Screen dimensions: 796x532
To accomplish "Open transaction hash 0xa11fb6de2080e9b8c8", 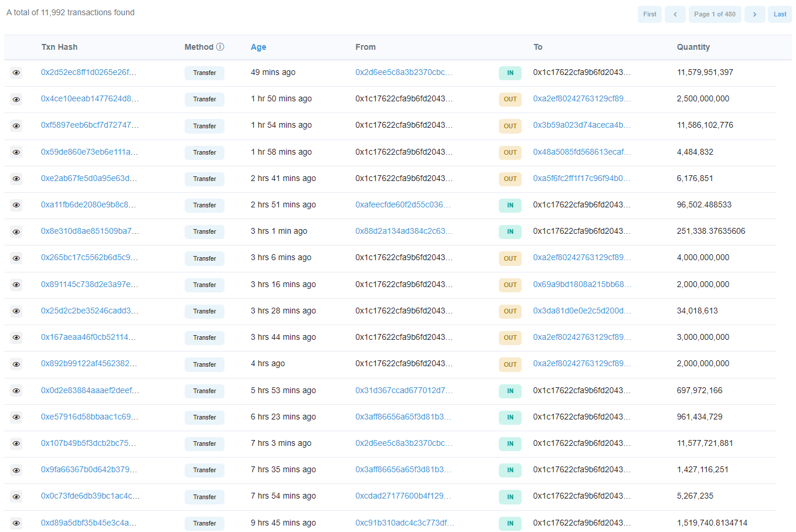I will tap(89, 204).
